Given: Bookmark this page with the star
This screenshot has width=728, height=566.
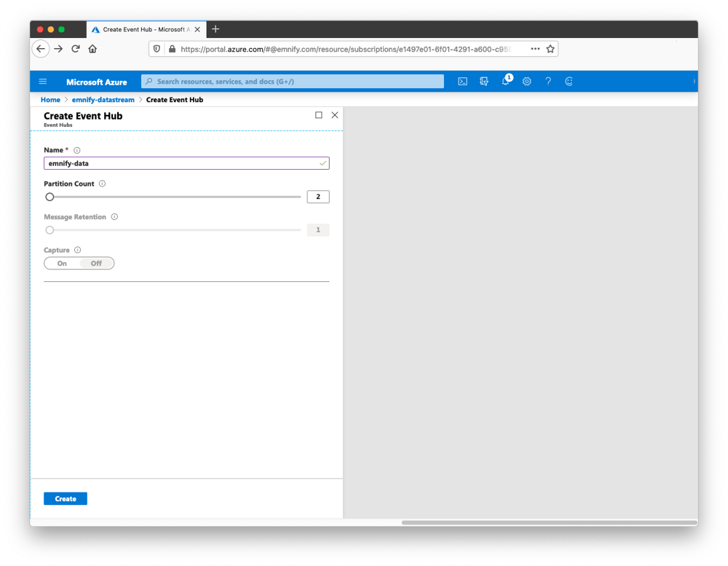Looking at the screenshot, I should [550, 49].
